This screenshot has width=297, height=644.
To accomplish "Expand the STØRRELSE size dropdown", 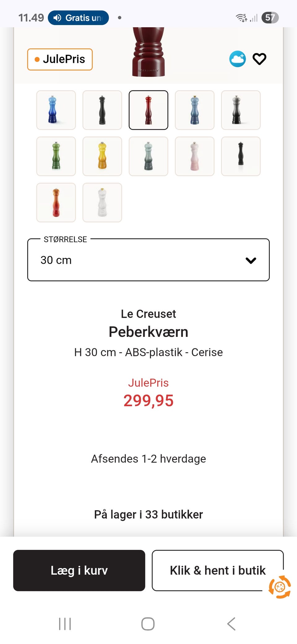I will coord(148,260).
